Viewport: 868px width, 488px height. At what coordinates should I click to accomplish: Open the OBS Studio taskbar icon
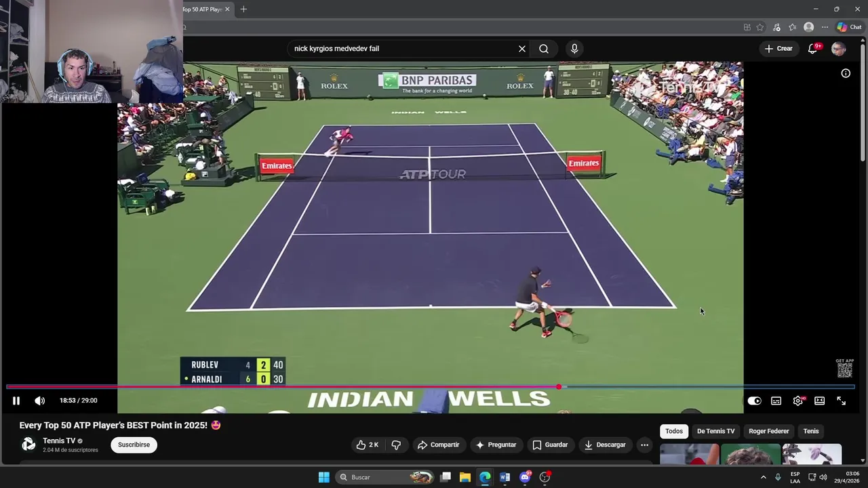pos(545,477)
